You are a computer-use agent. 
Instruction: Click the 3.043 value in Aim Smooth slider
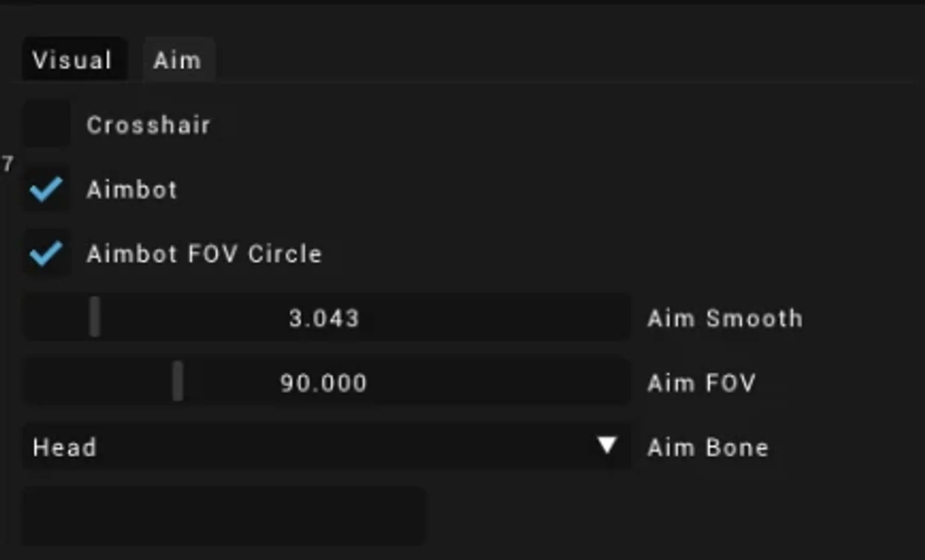tap(324, 318)
